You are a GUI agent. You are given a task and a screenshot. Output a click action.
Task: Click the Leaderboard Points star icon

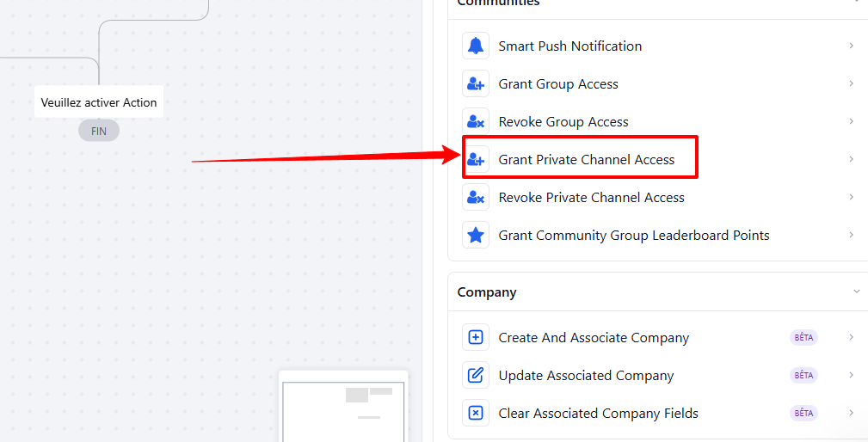coord(476,236)
